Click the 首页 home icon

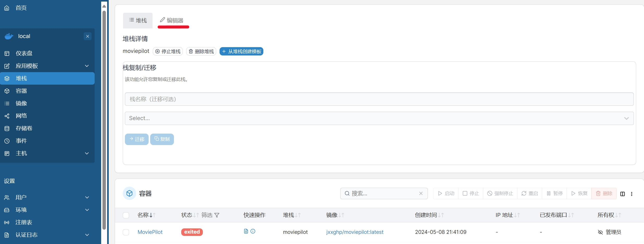(x=7, y=8)
